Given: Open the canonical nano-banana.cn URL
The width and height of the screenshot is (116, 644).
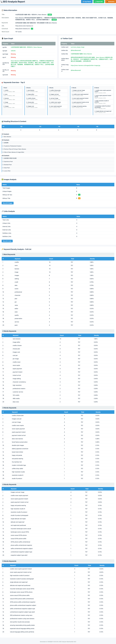Looking at the screenshot, I should tap(22, 29).
